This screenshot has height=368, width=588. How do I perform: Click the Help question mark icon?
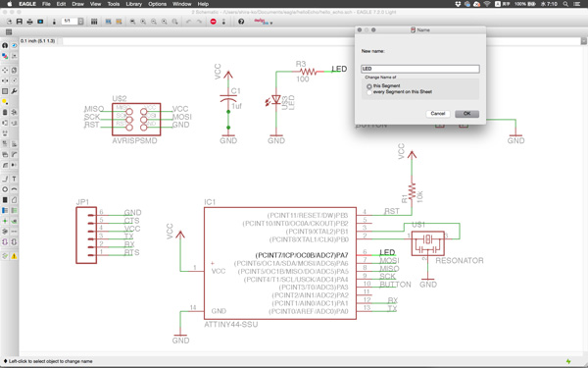pos(241,22)
